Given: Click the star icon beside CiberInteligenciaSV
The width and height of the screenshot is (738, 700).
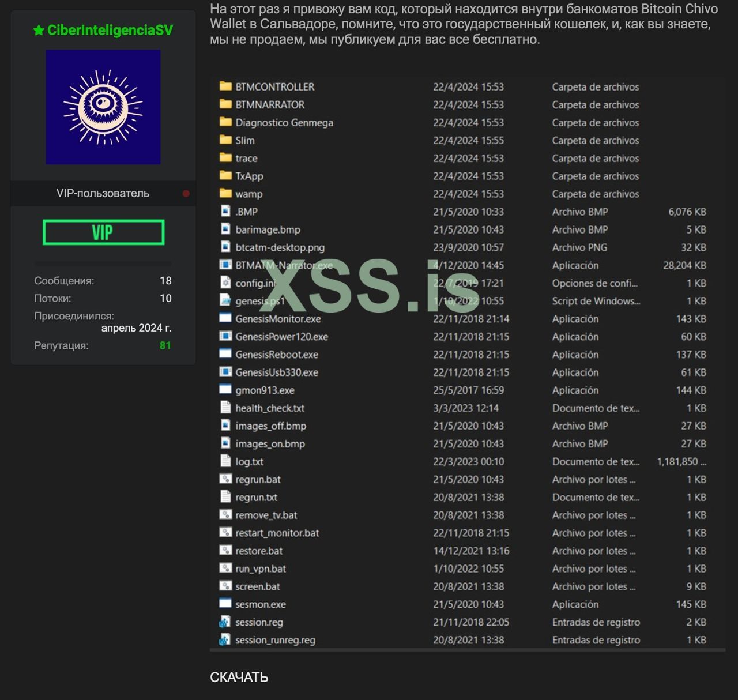Looking at the screenshot, I should [x=39, y=31].
